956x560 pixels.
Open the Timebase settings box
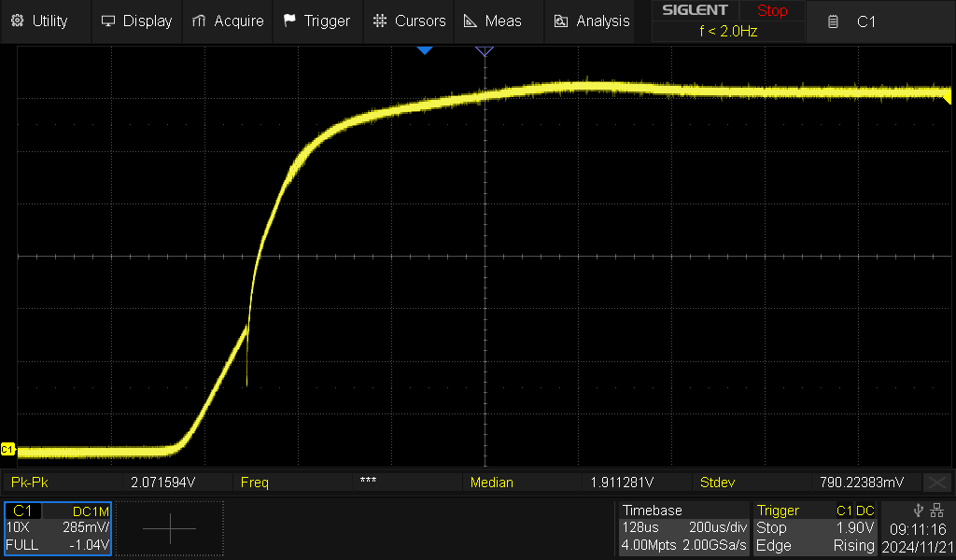click(684, 528)
